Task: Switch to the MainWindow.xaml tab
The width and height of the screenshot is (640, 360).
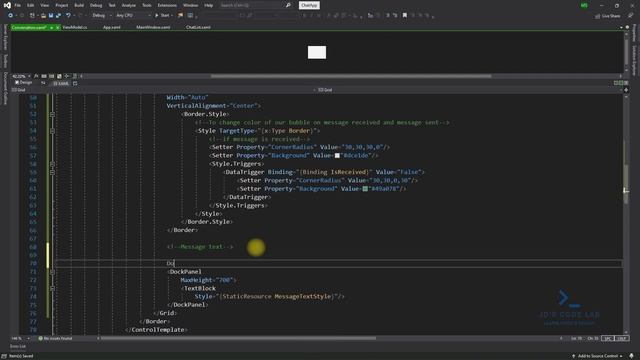Action: (153, 27)
